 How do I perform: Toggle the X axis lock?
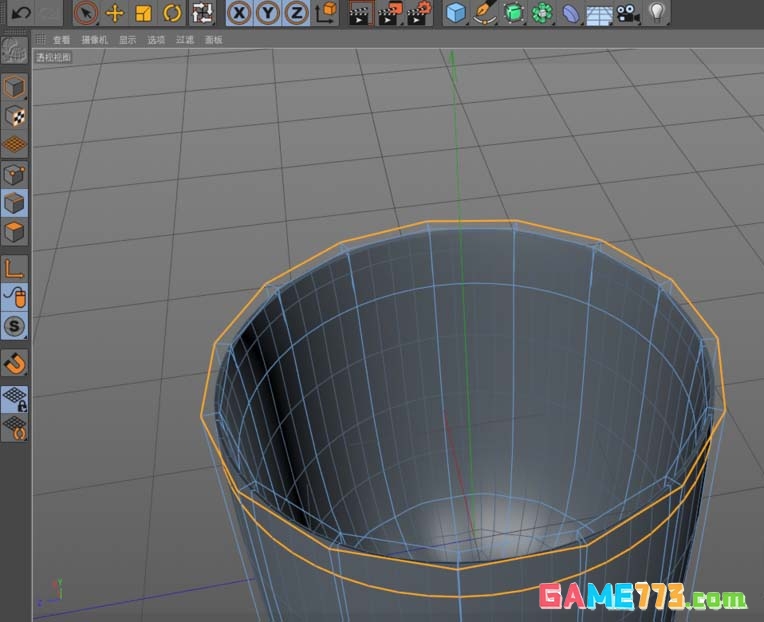239,13
